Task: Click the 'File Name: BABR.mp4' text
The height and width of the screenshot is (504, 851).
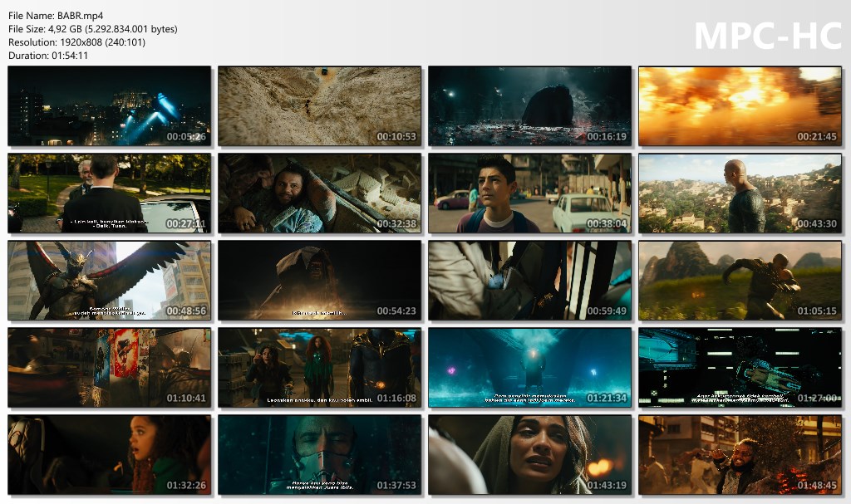Action: pyautogui.click(x=56, y=16)
